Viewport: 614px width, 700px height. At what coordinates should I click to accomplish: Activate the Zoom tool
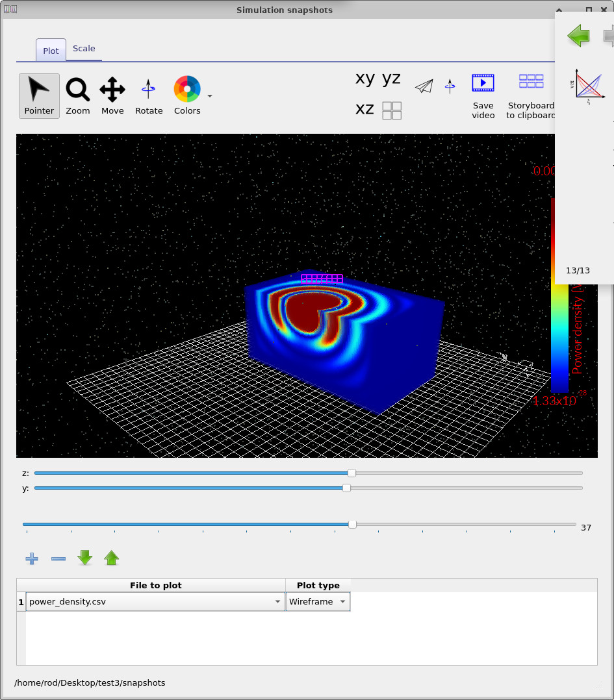tap(77, 95)
